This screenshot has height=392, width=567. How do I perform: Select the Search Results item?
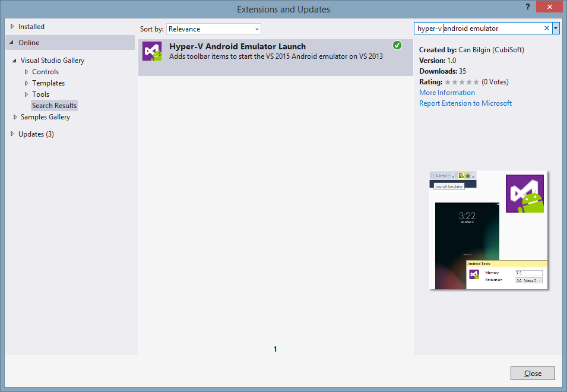click(x=54, y=106)
